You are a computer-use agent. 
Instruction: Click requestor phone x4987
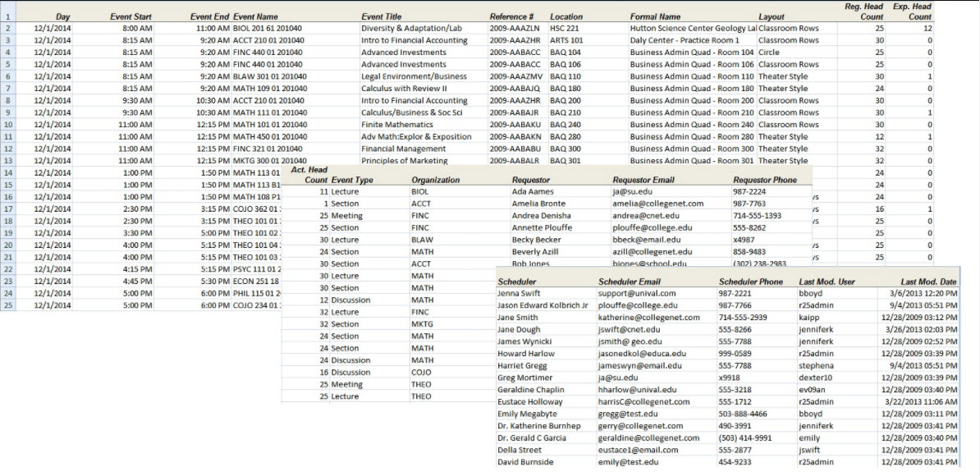point(744,240)
